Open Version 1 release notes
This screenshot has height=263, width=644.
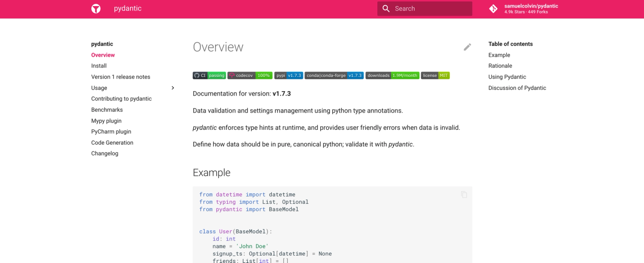[x=121, y=77]
